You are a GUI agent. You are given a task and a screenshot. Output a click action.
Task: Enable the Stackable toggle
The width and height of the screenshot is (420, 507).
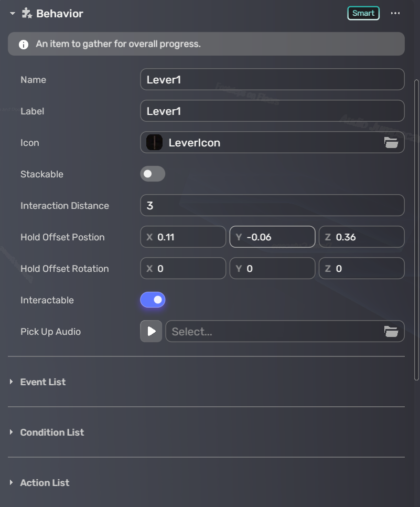[x=153, y=174]
